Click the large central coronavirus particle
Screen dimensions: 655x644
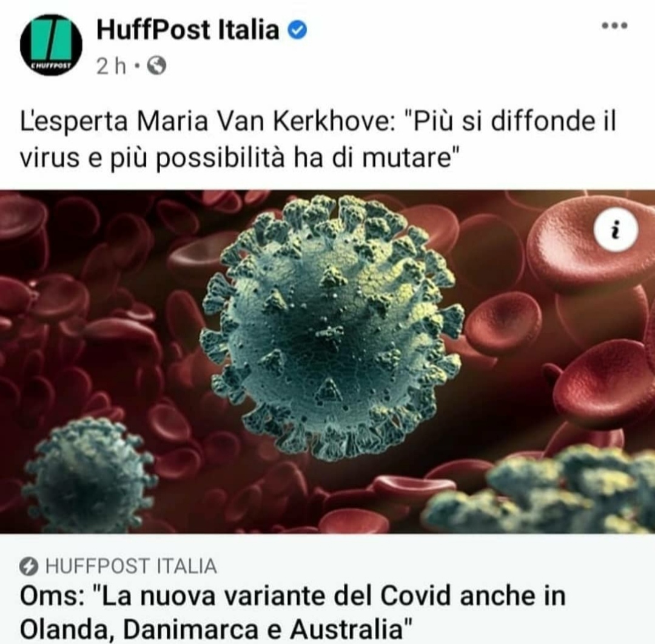coord(333,327)
